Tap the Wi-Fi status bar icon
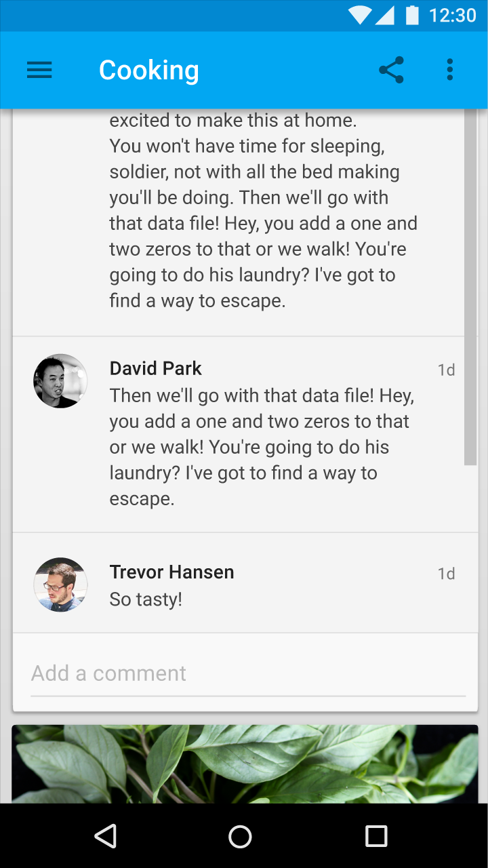Image resolution: width=488 pixels, height=868 pixels. (x=360, y=15)
